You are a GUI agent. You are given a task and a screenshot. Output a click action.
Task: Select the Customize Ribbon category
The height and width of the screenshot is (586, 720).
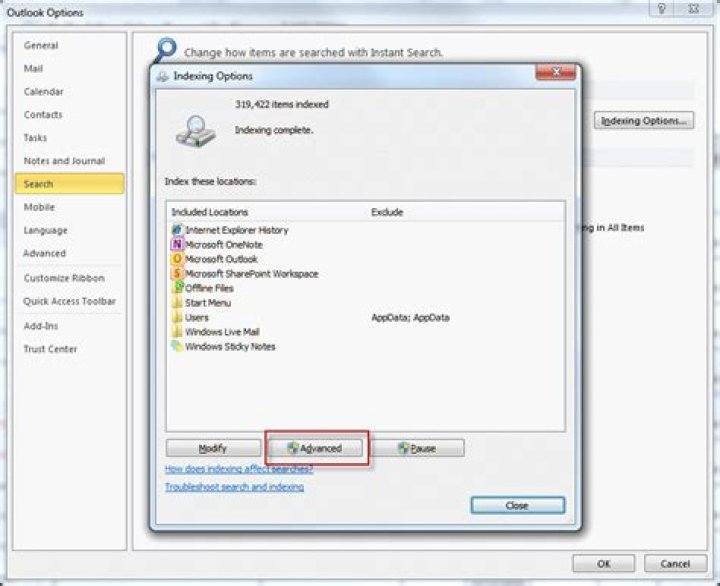[x=64, y=278]
